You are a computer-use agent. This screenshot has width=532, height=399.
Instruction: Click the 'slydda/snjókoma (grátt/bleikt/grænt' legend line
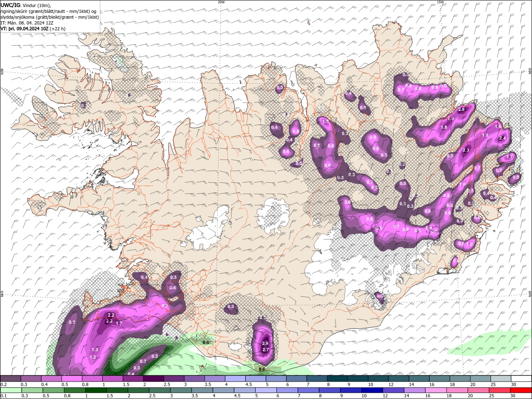click(x=50, y=17)
